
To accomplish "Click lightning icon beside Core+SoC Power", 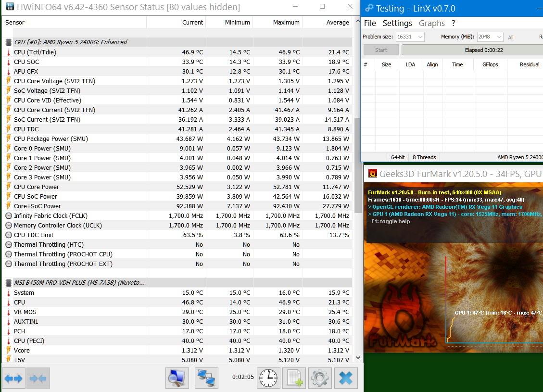I will 9,206.
